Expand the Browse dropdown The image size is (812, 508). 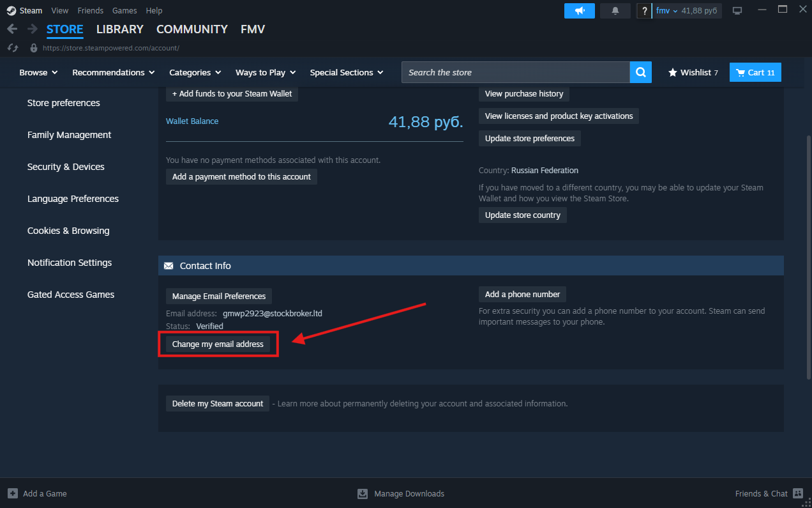[x=38, y=72]
